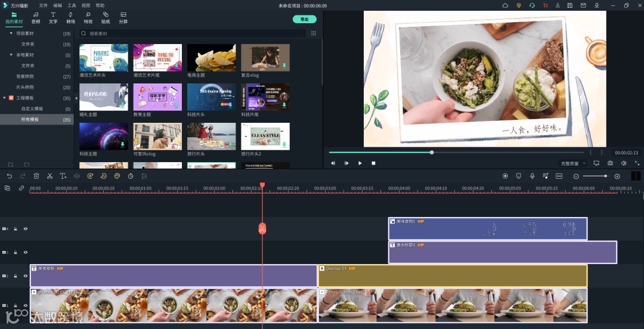Image resolution: width=644 pixels, height=329 pixels.
Task: Step back to previous frame
Action: pyautogui.click(x=333, y=163)
